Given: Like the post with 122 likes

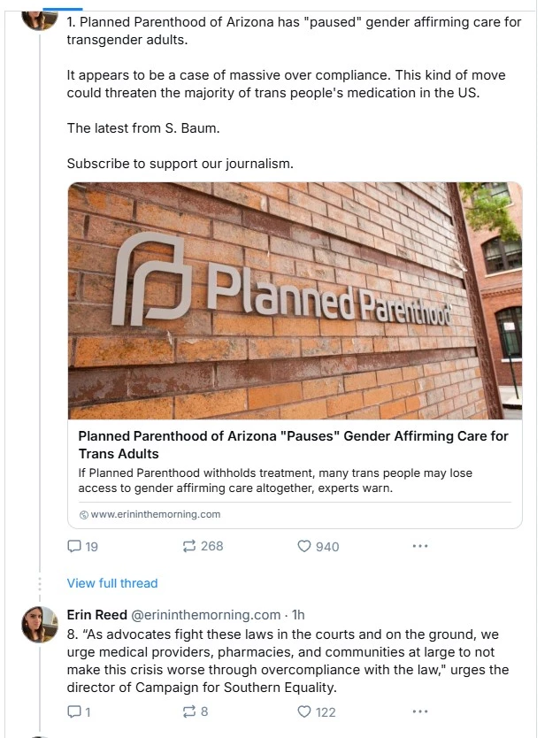Looking at the screenshot, I should tap(305, 711).
